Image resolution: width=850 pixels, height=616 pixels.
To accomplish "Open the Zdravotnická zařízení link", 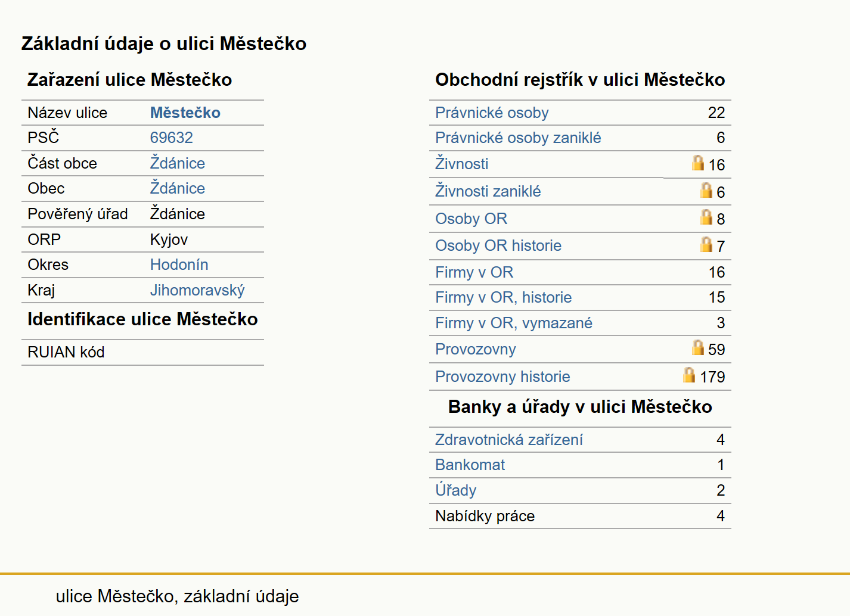I will 509,440.
